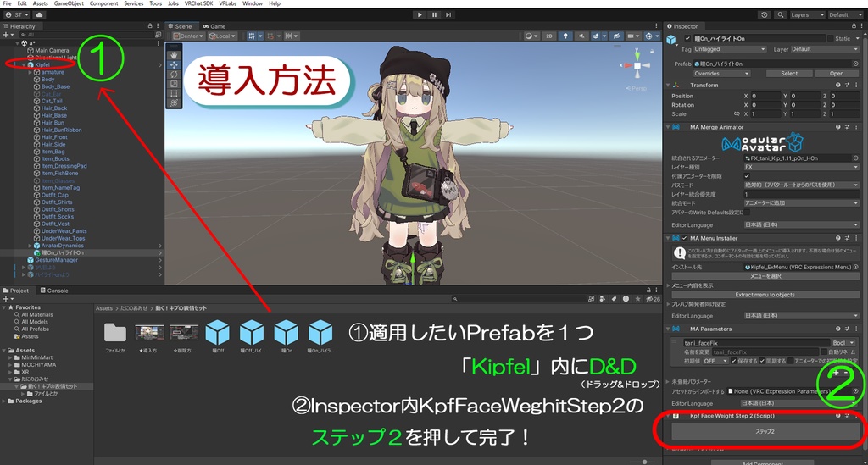Open the prefab Overrides dropdown
Image resolution: width=868 pixels, height=465 pixels.
pos(721,74)
